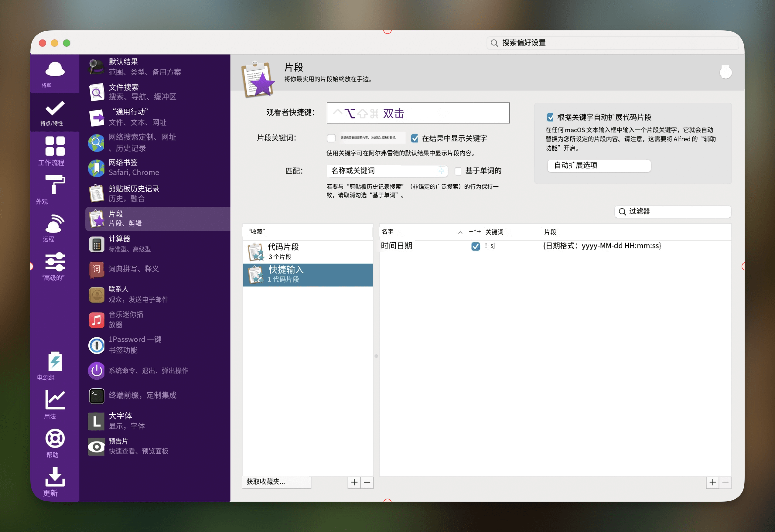Open the 电源组 powerpack battery icon
The image size is (775, 532).
55,362
